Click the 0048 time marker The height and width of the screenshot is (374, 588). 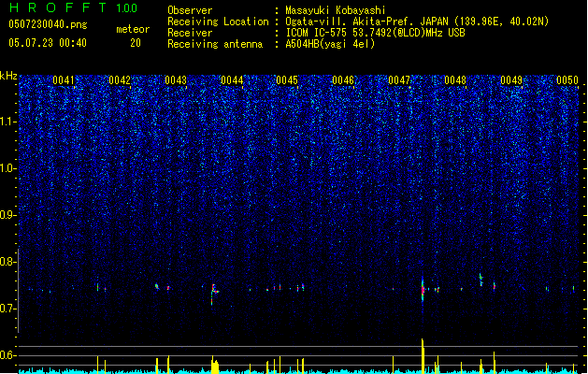pyautogui.click(x=455, y=80)
